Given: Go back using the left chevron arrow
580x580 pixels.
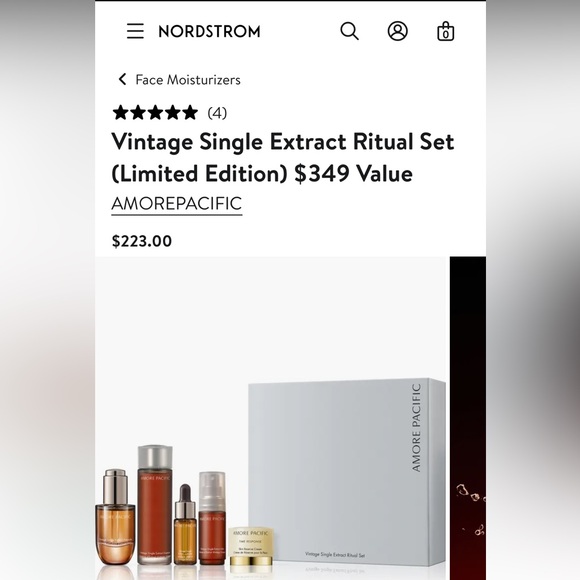Looking at the screenshot, I should pyautogui.click(x=122, y=79).
